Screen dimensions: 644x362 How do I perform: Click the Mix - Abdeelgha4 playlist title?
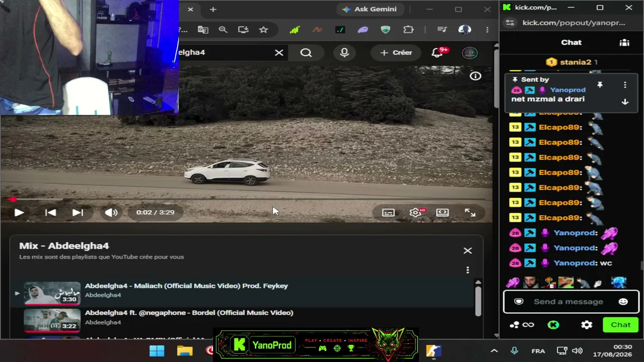pyautogui.click(x=64, y=246)
